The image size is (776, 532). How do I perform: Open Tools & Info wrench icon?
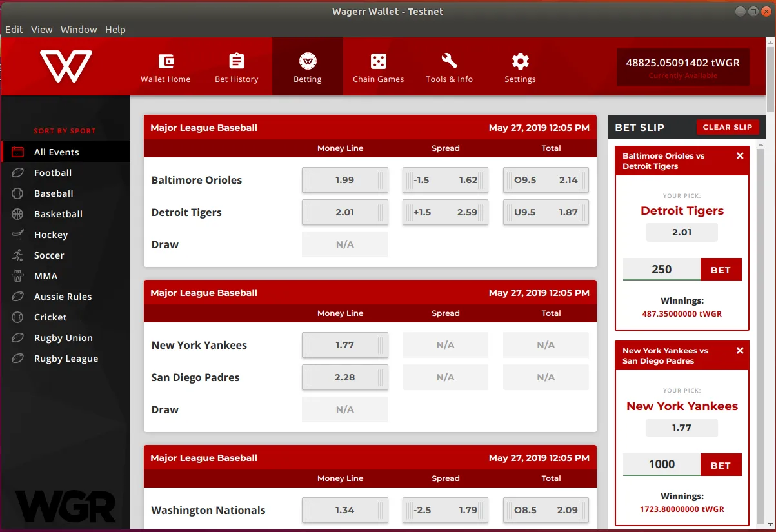coord(450,61)
